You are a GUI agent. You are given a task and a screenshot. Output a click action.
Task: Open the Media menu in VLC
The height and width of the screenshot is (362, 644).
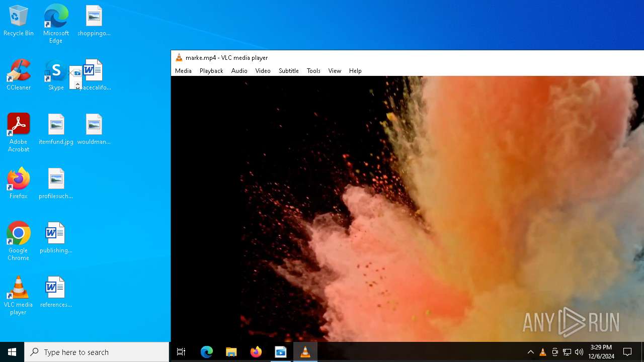183,71
